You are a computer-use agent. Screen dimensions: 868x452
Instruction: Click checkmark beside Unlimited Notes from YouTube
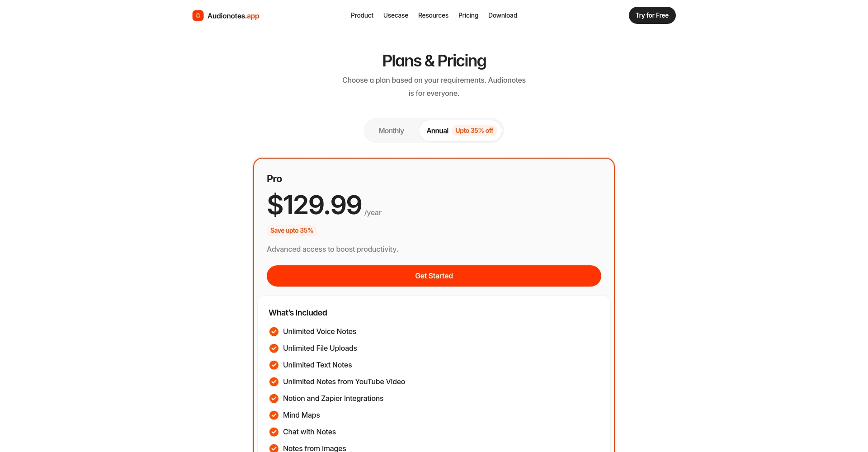point(274,382)
